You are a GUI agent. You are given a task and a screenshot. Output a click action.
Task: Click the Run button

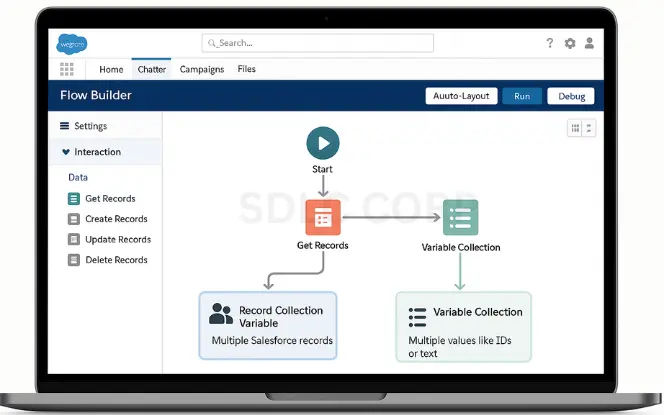coord(522,96)
